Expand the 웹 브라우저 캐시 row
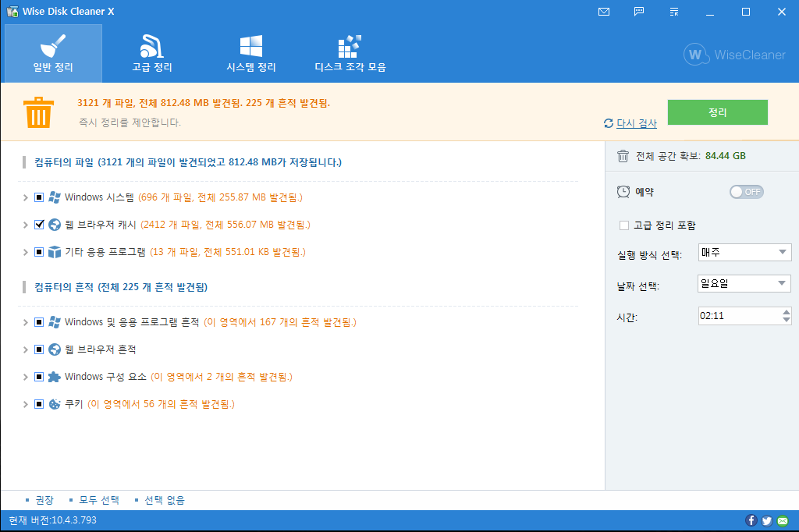 [25, 225]
